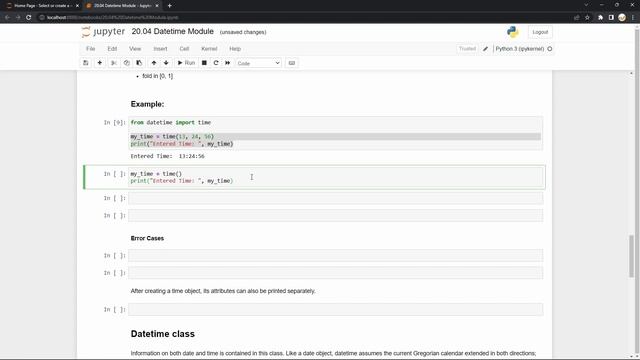Viewport: 640px width, 360px height.
Task: Copy selected cells icon
Action: point(127,63)
